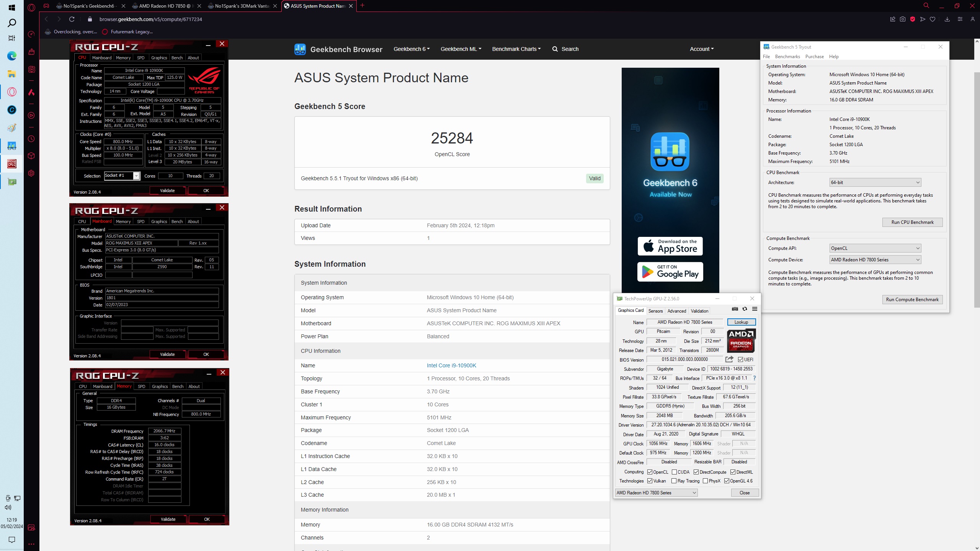The width and height of the screenshot is (980, 551).
Task: Toggle Ray Tracing checkbox in GPU-Z
Action: pos(674,481)
